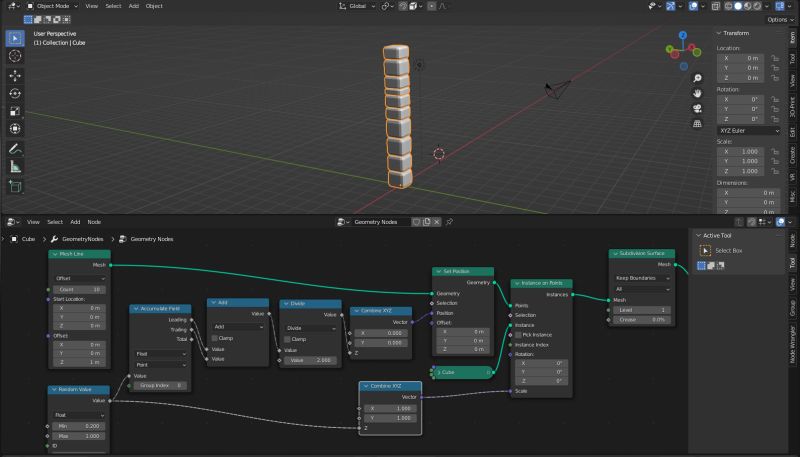800x457 pixels.
Task: Open the Options dropdown
Action: point(781,19)
